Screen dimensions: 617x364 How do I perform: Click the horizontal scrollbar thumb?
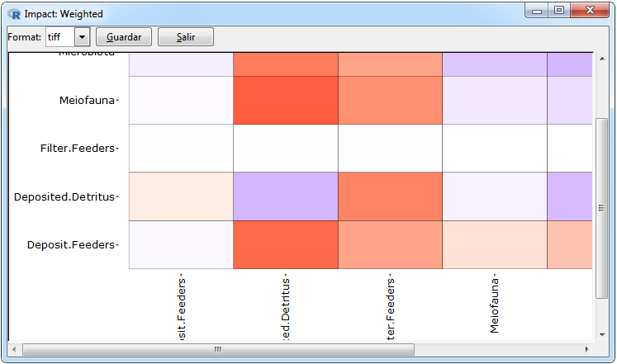(218, 349)
